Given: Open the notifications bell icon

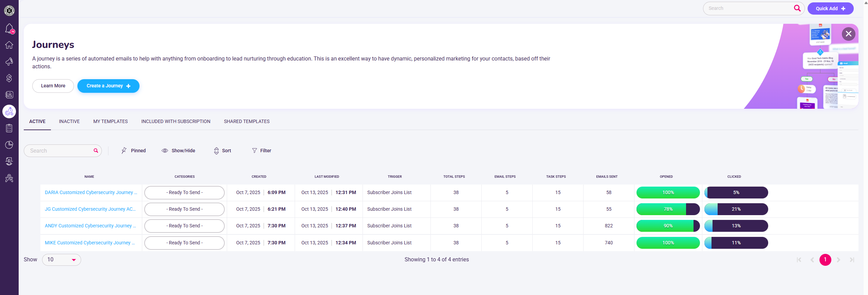Looking at the screenshot, I should [9, 29].
